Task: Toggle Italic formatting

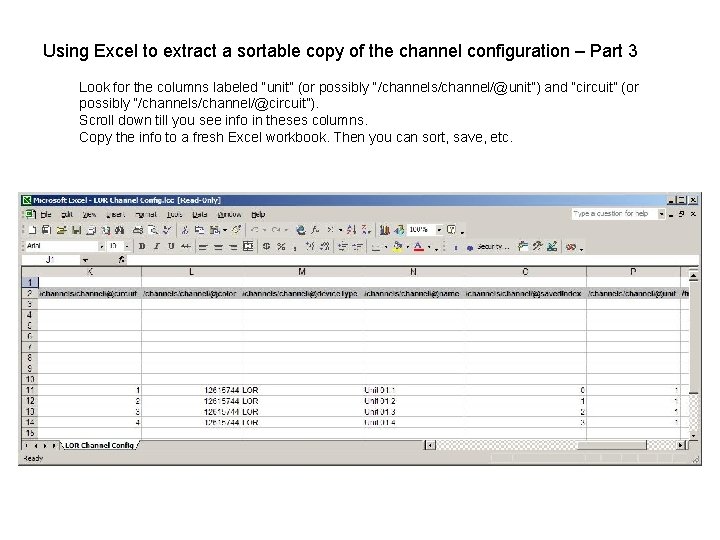Action: point(157,247)
